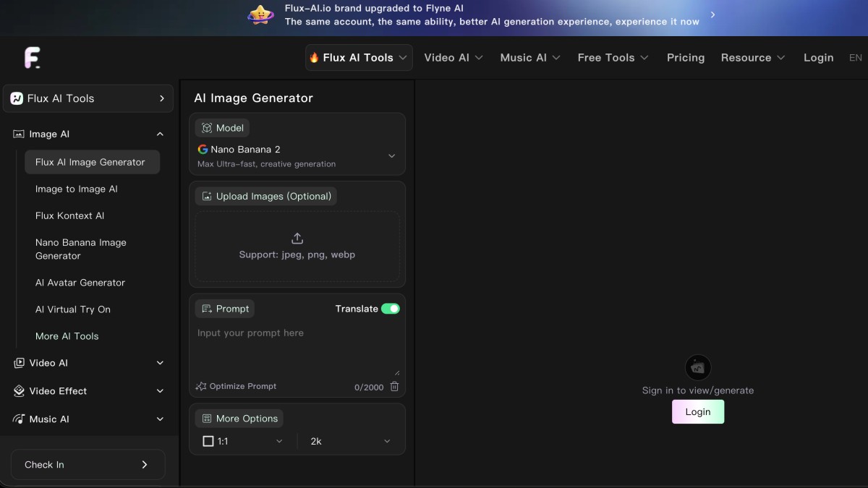Click the image upload drop zone
The image size is (868, 488).
[x=297, y=247]
